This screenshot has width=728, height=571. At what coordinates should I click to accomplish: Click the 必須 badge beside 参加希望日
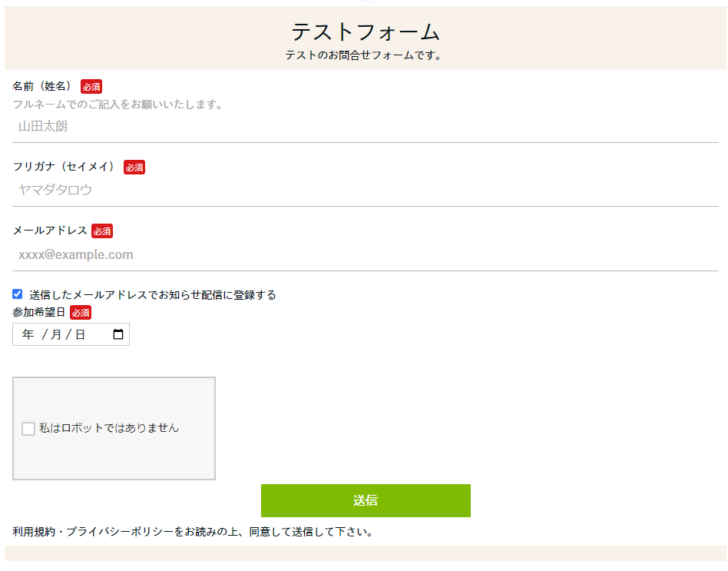[81, 313]
